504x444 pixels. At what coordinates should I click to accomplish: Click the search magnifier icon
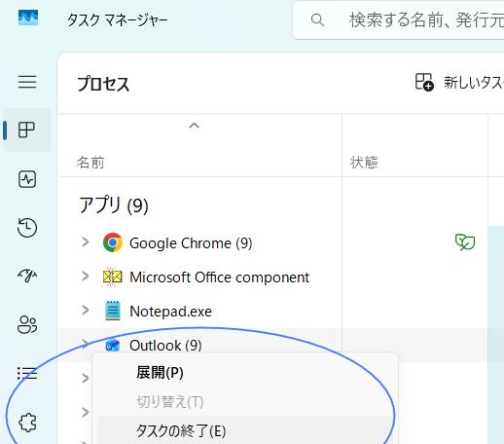click(317, 20)
